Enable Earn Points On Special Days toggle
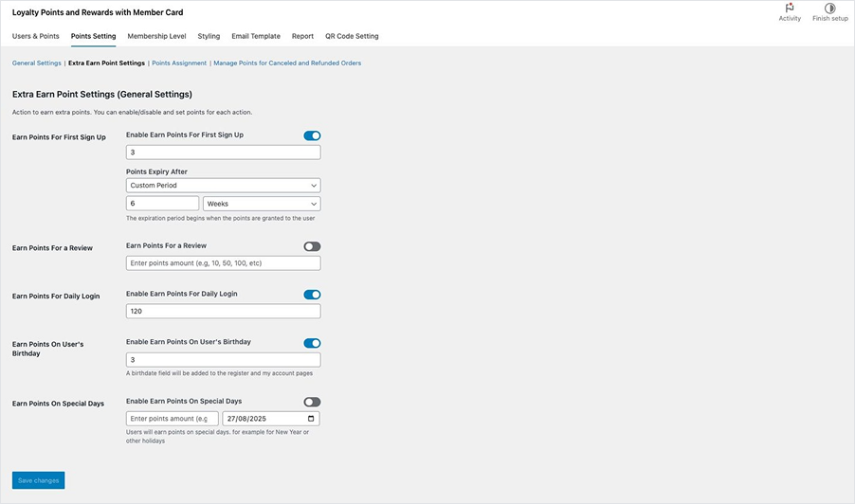The image size is (855, 504). click(x=312, y=403)
